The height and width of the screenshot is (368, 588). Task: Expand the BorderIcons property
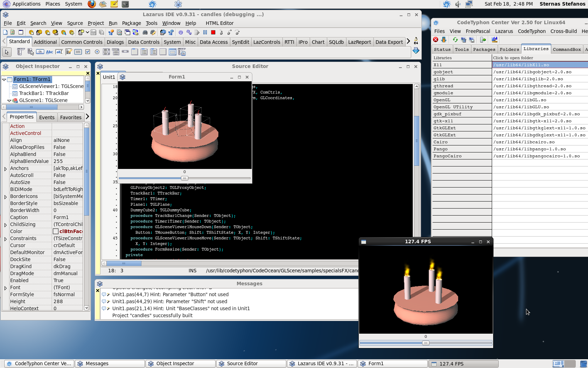[x=6, y=197]
